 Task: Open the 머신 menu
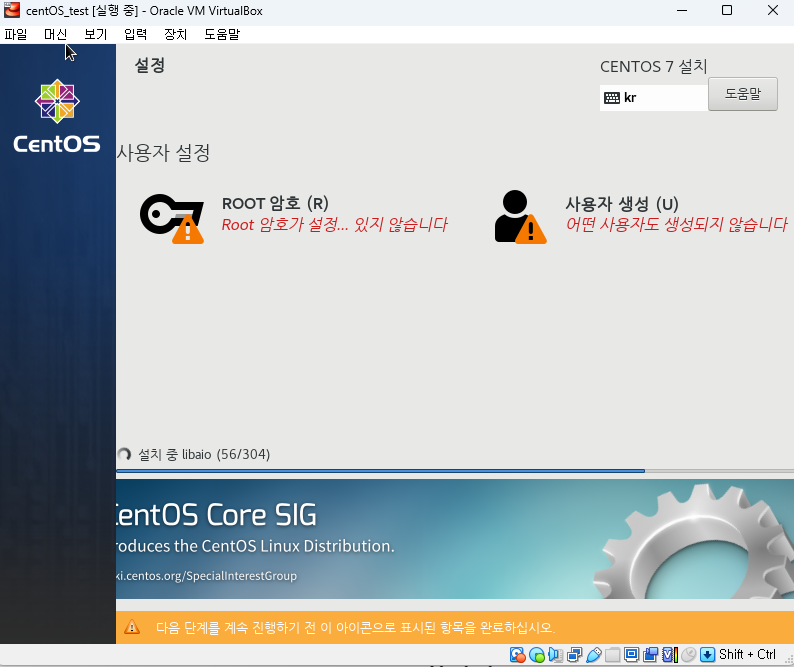[55, 34]
